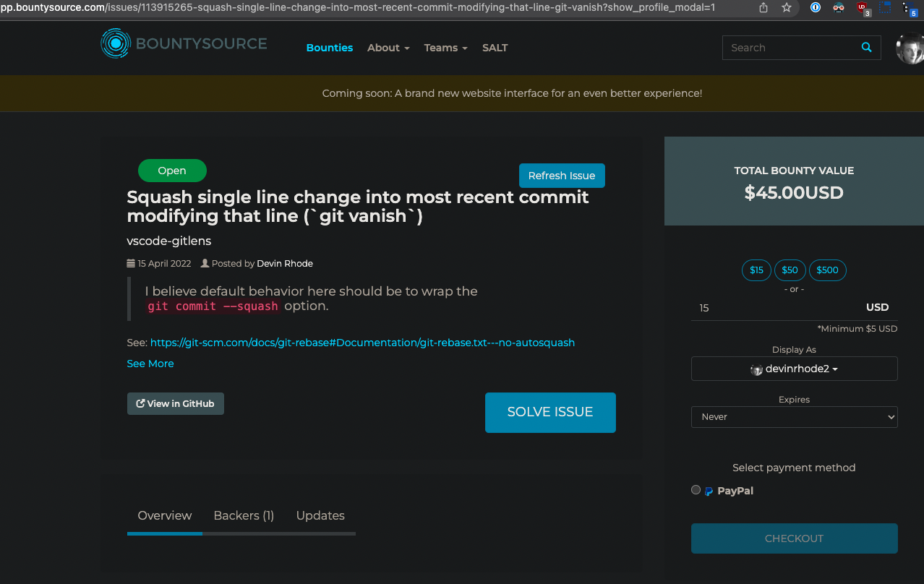Viewport: 924px width, 584px height.
Task: Bookmark page with the star icon
Action: pos(787,8)
